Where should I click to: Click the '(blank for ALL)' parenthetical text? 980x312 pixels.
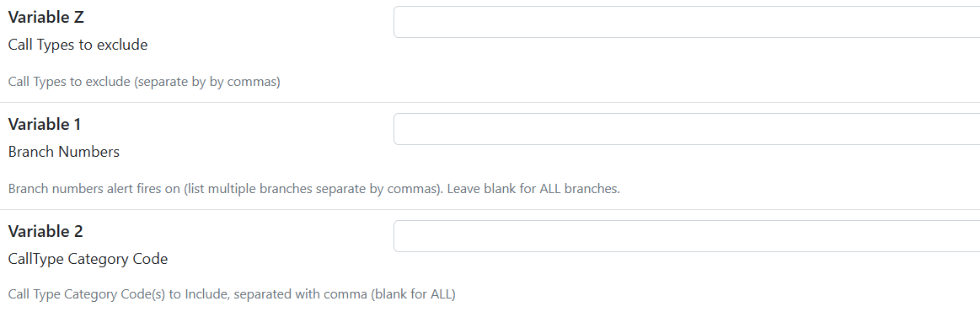pos(414,294)
